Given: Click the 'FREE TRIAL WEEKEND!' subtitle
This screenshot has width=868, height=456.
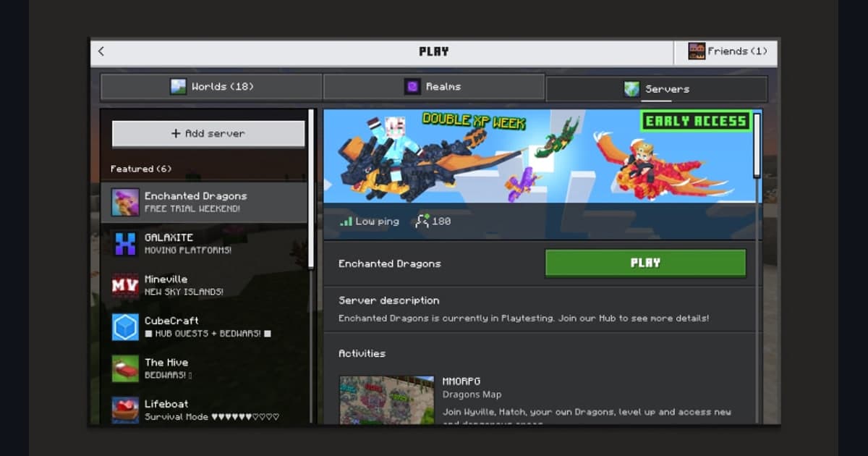Looking at the screenshot, I should pos(192,208).
